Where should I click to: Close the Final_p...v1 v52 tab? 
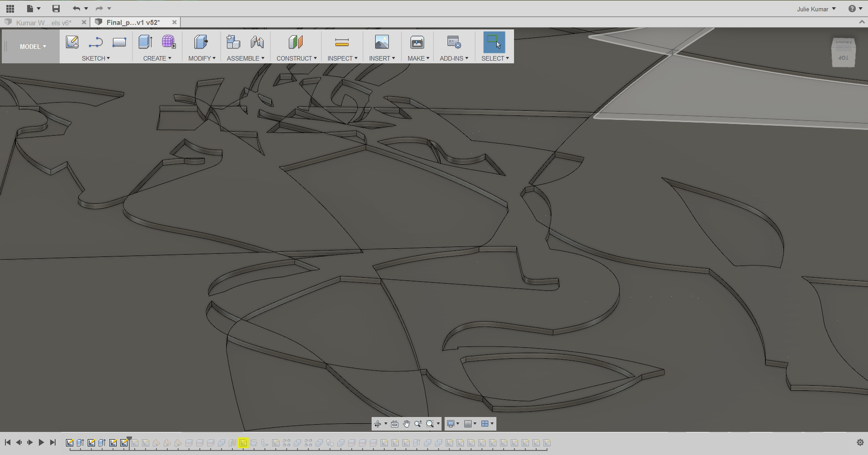pos(174,22)
